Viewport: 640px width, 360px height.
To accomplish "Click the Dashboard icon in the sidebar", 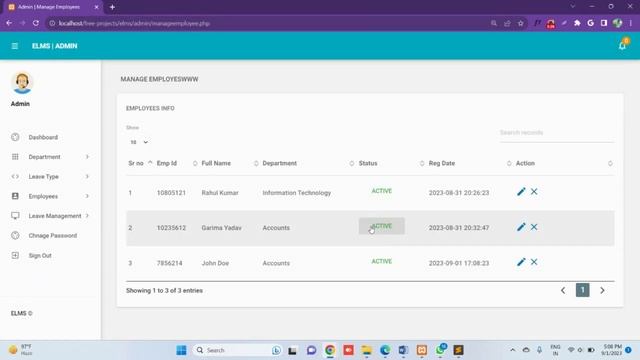I will pos(15,137).
